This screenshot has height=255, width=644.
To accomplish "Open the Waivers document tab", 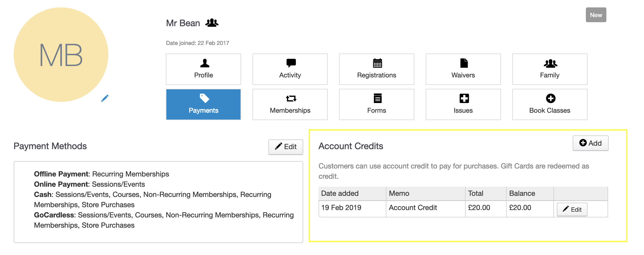I will (463, 69).
